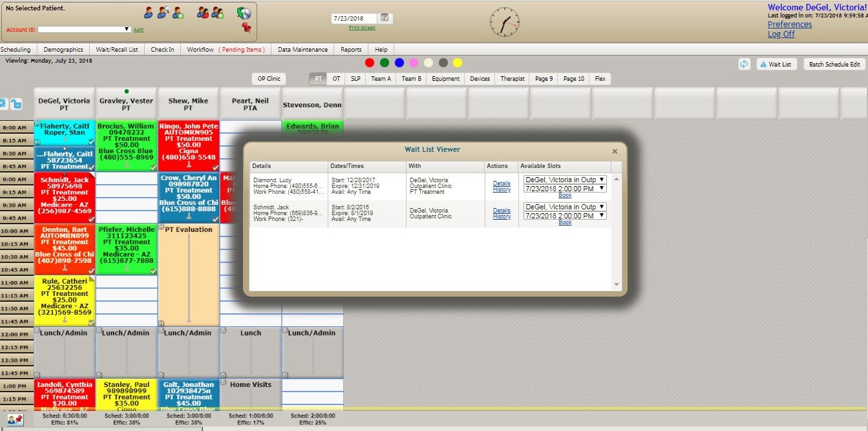Viewport: 868px width, 431px height.
Task: Switch to the Team B tab
Action: (x=412, y=79)
